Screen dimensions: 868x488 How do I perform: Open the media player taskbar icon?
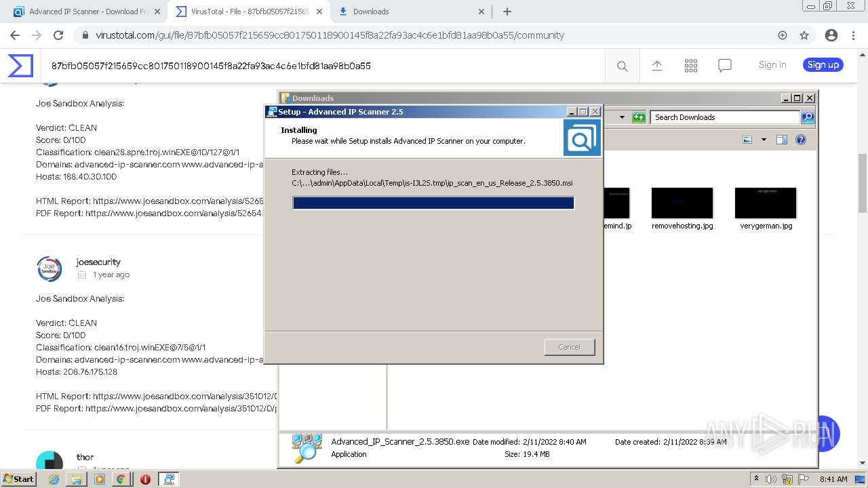100,479
